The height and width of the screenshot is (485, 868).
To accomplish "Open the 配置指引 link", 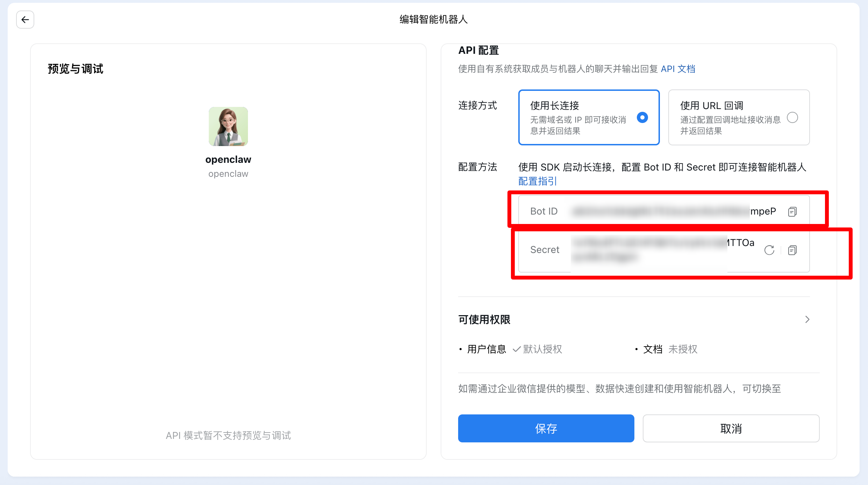I will pos(537,181).
